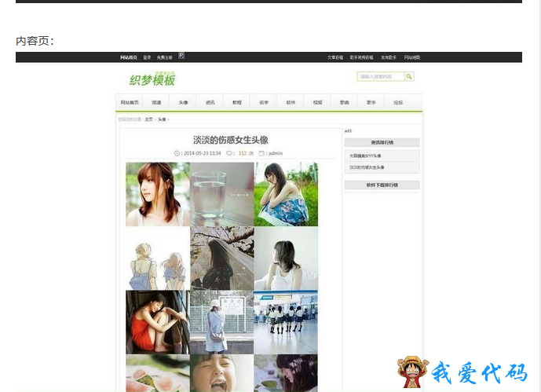Click the view count 112
The height and width of the screenshot is (392, 541).
click(x=243, y=153)
